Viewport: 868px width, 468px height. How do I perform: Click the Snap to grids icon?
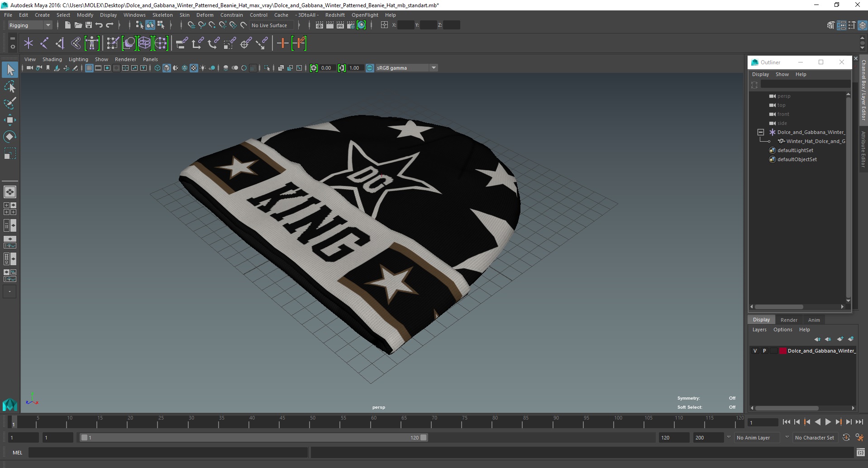[191, 25]
